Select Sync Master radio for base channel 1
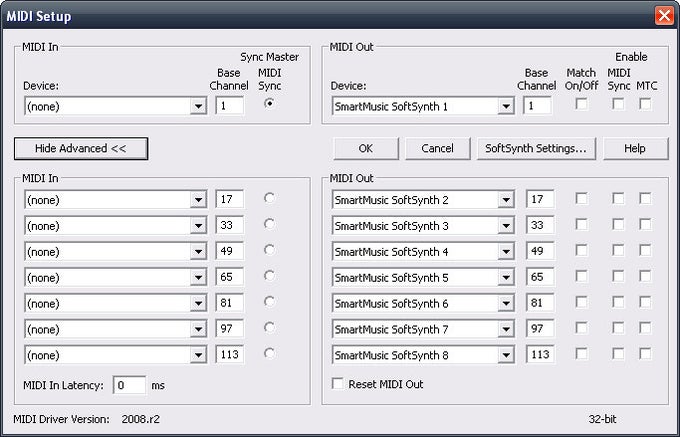Viewport: 680px width, 437px height. (269, 104)
